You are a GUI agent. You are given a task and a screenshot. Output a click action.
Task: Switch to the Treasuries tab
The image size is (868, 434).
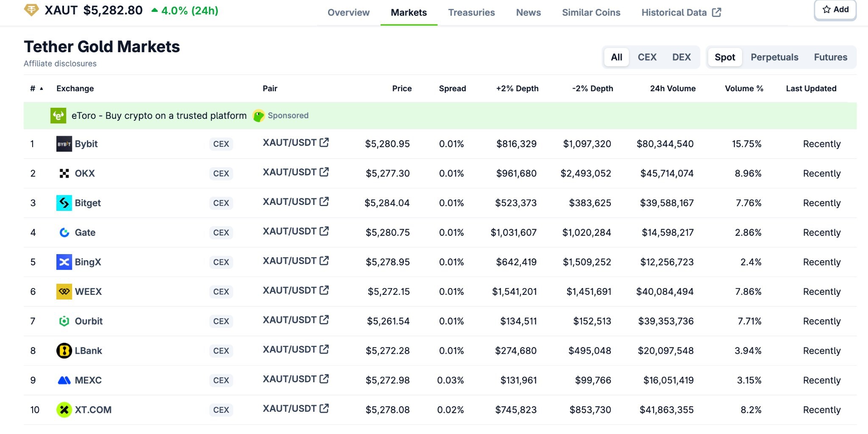[x=471, y=12]
